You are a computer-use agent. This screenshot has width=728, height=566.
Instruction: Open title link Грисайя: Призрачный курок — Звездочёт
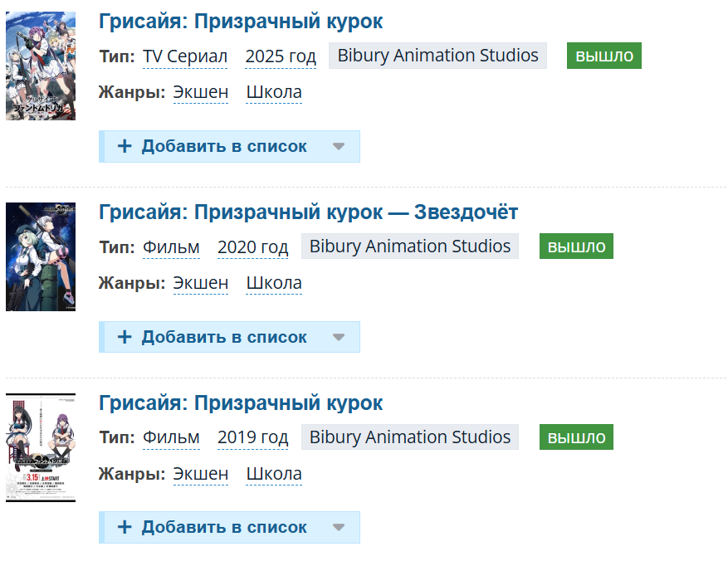[x=308, y=212]
